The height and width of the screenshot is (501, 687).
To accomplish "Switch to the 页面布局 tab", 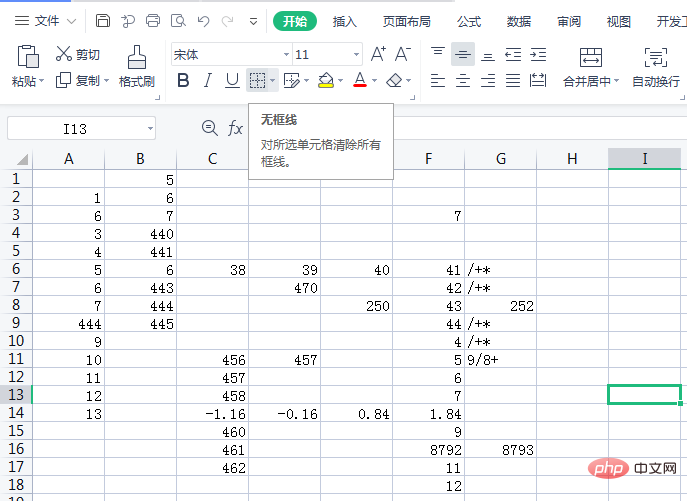I will pos(407,21).
